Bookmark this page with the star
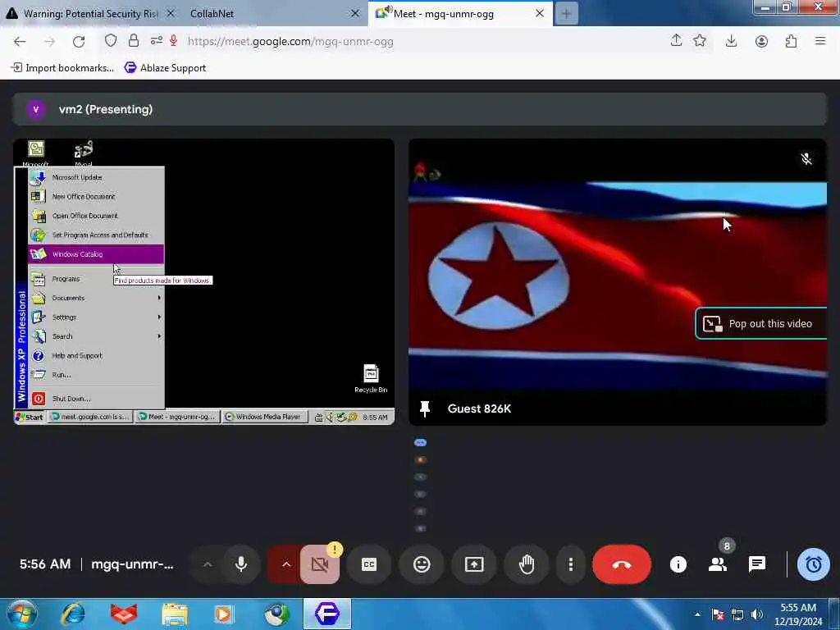 point(700,41)
